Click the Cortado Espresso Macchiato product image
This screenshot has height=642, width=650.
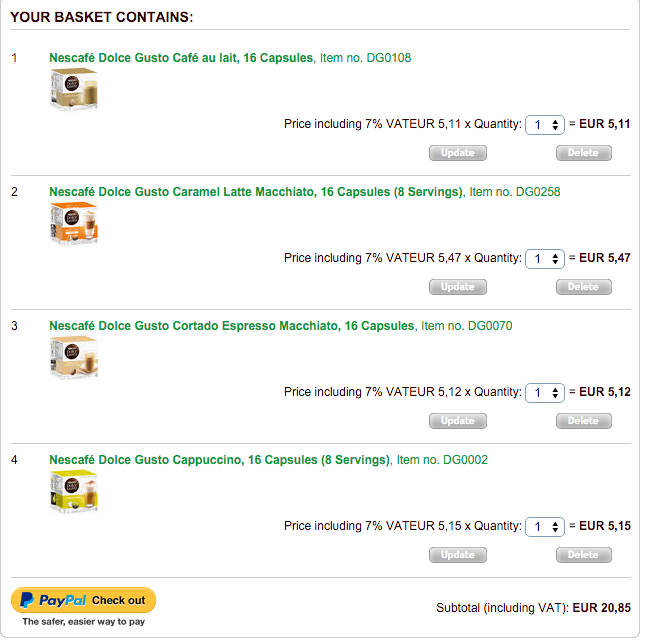[74, 357]
